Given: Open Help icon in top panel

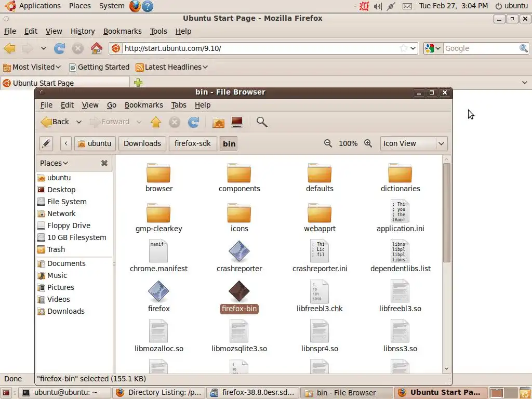Looking at the screenshot, I should (x=148, y=6).
